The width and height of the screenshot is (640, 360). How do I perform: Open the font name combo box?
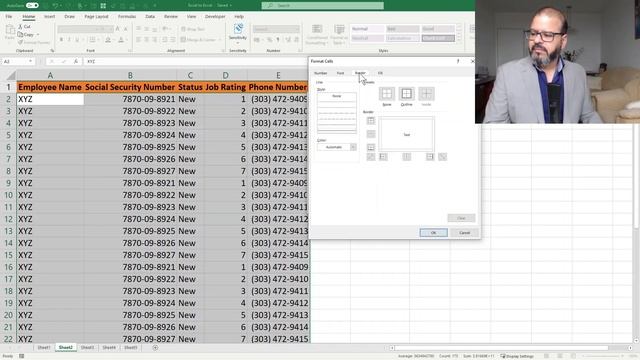point(80,29)
